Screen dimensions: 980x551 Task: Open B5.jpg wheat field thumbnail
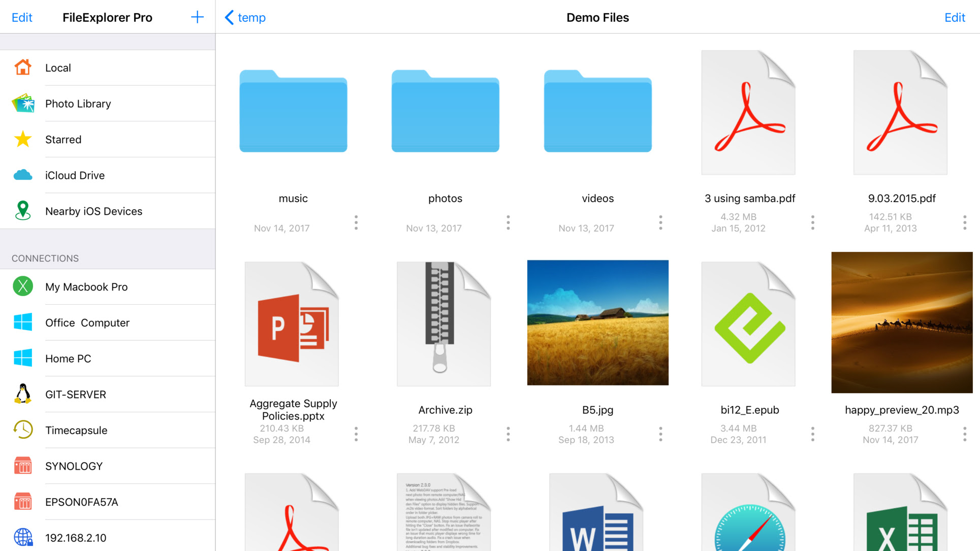597,322
